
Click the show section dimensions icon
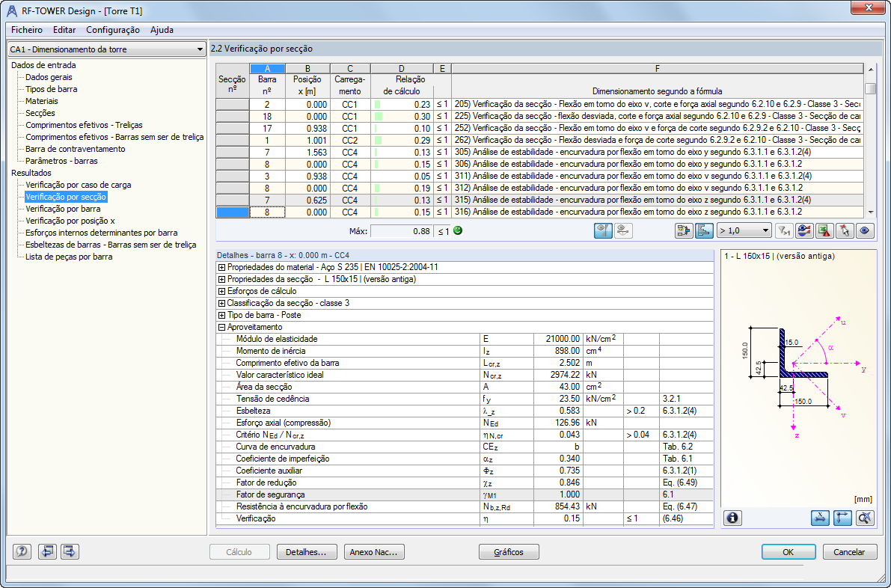pyautogui.click(x=820, y=518)
